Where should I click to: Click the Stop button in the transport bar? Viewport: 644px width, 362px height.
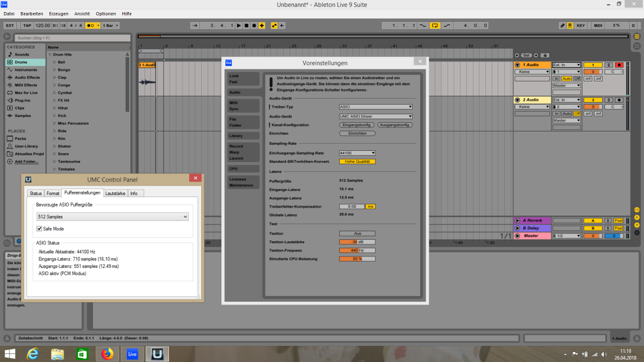247,25
